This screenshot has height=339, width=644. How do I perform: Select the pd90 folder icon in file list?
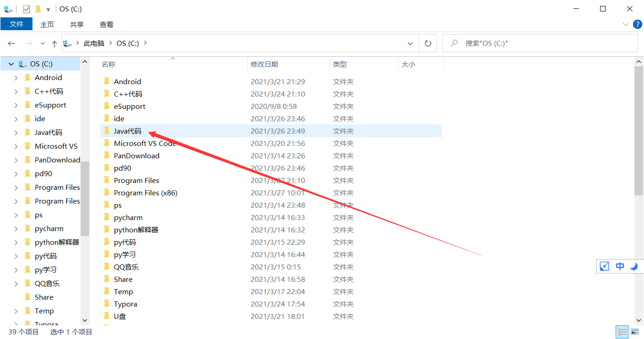(x=107, y=168)
